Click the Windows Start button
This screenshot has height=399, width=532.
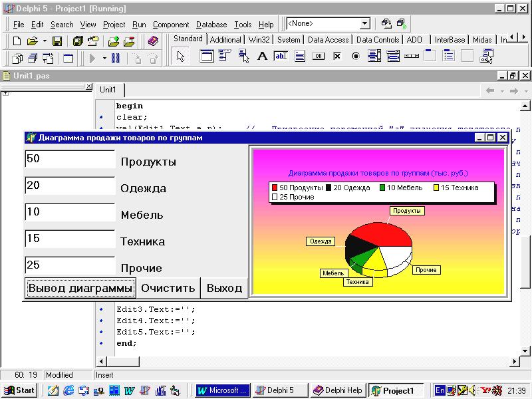pyautogui.click(x=19, y=390)
